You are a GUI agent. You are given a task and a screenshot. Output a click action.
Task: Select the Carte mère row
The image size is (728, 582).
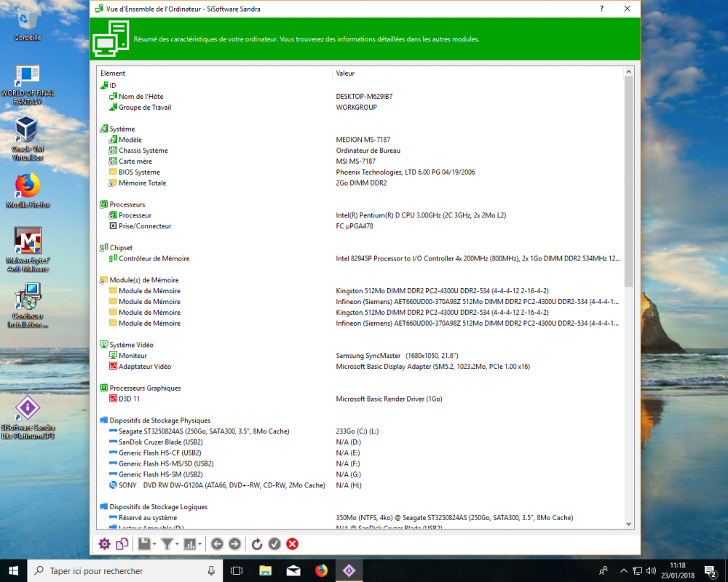[135, 162]
